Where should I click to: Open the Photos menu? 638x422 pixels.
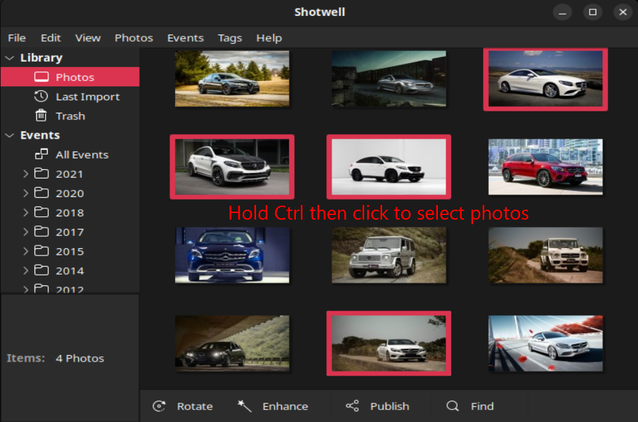pyautogui.click(x=133, y=38)
